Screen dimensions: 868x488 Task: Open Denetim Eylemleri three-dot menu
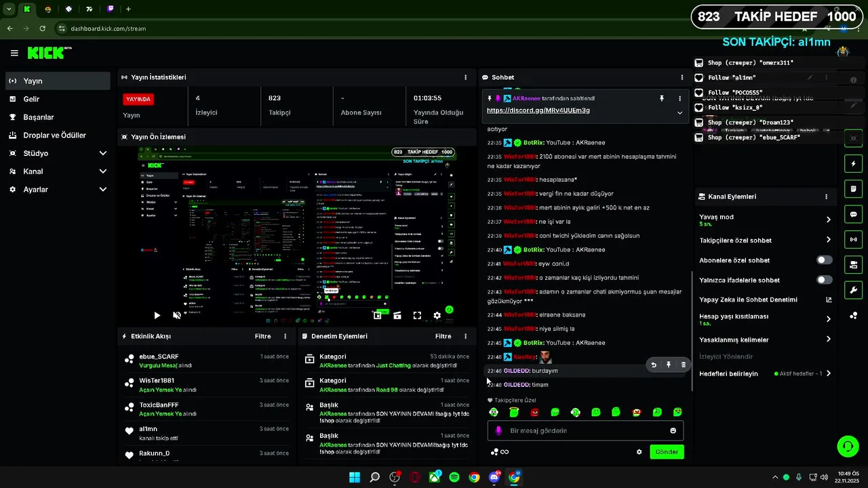click(x=465, y=336)
